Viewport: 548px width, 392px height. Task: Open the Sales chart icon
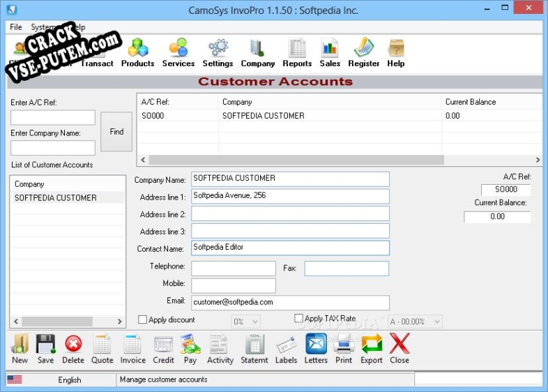click(330, 52)
